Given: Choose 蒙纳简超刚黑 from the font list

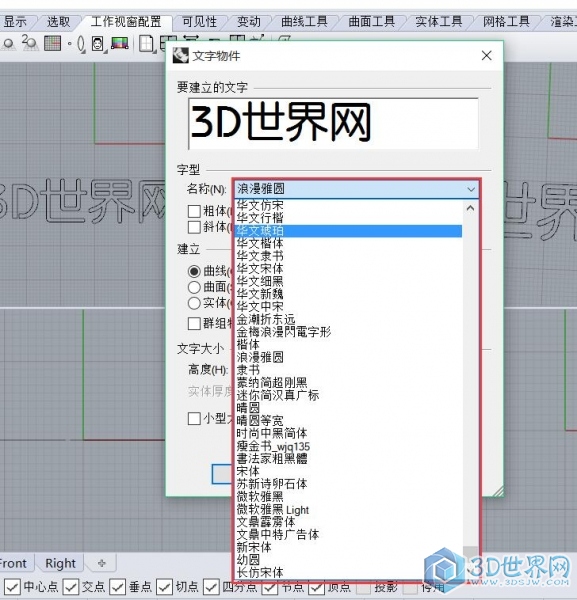Looking at the screenshot, I should (x=349, y=383).
